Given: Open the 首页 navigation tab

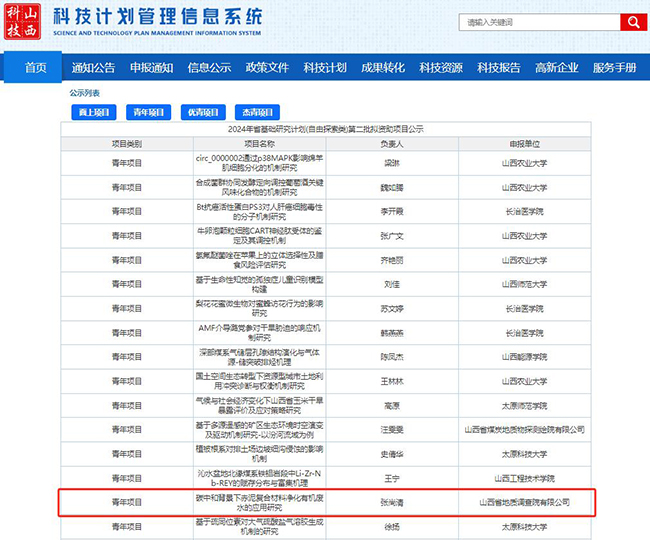Looking at the screenshot, I should click(35, 67).
